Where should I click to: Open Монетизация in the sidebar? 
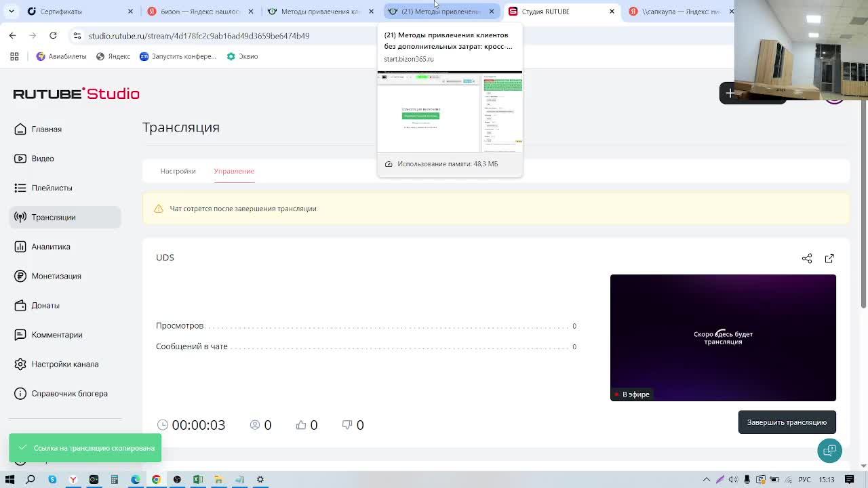pos(65,276)
